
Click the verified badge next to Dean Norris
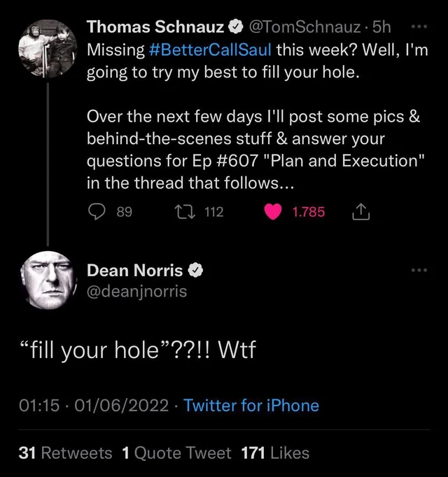click(197, 270)
